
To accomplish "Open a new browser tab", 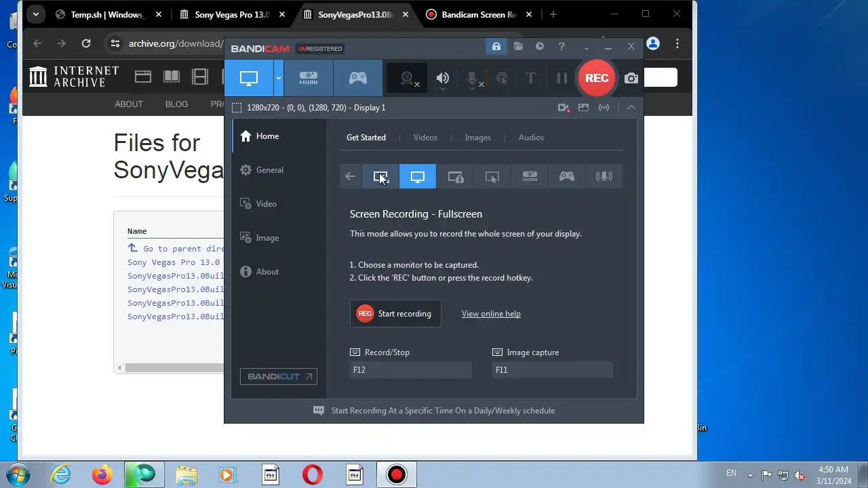I will [553, 14].
